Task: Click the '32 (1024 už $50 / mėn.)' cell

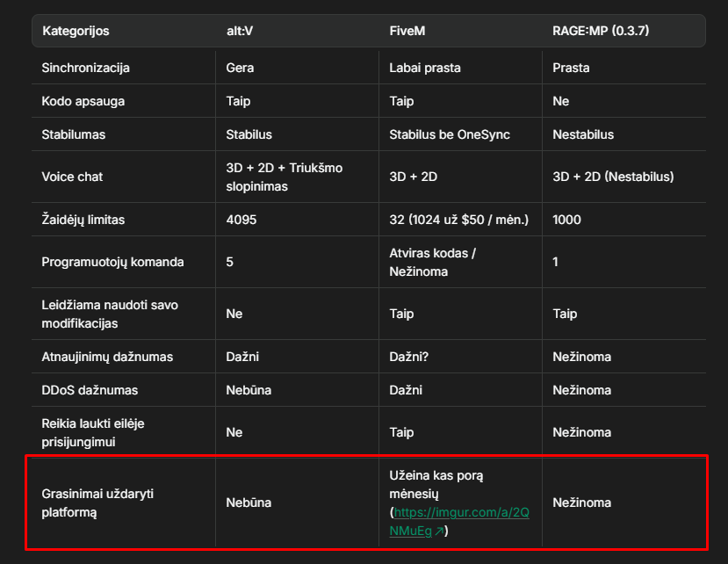Action: tap(458, 220)
